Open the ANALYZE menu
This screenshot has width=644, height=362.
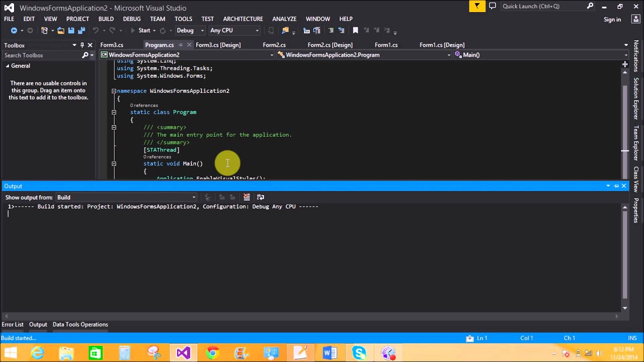(284, 19)
